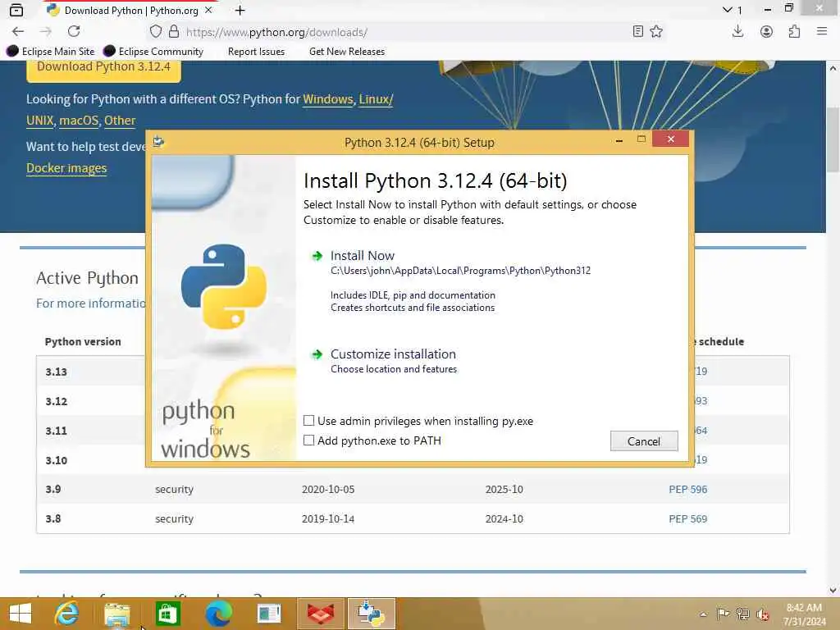Screen dimensions: 840x630
Task: Switch to Python installer taskbar icon
Action: pos(372,614)
